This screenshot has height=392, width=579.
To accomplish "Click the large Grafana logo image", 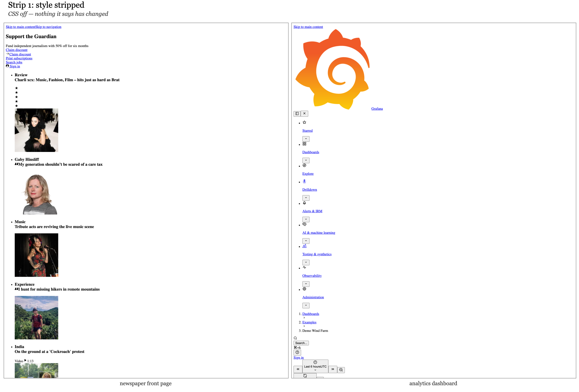I will (332, 69).
